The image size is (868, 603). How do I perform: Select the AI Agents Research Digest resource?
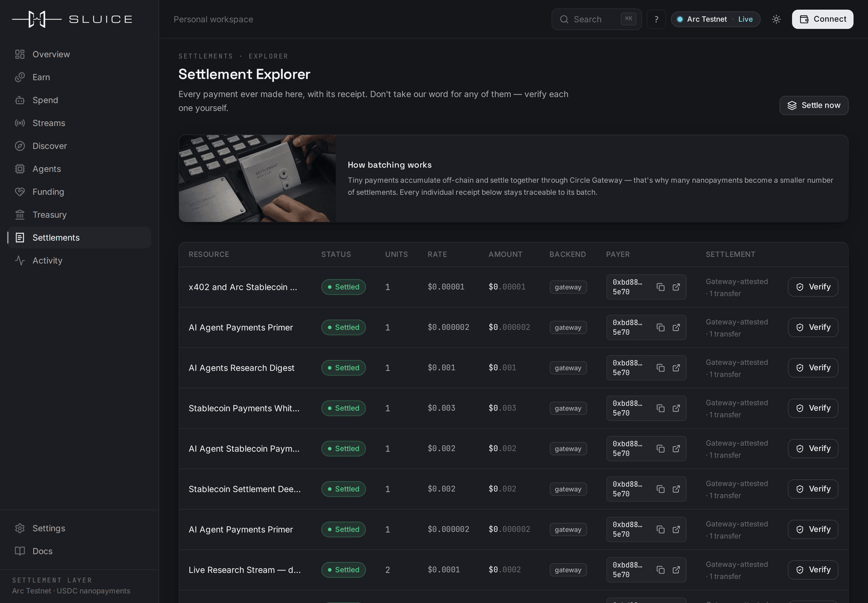241,368
